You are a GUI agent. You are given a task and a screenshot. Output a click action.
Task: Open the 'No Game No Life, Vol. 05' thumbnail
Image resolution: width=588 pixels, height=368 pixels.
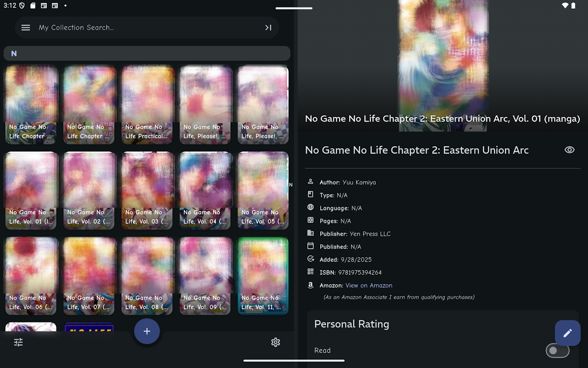(263, 190)
